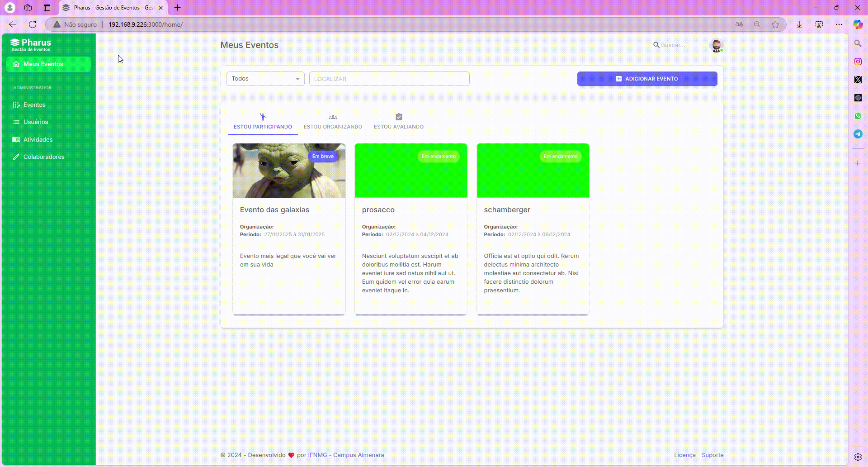The height and width of the screenshot is (467, 868).
Task: Click the ADICIONAR EVENTO button
Action: [647, 79]
